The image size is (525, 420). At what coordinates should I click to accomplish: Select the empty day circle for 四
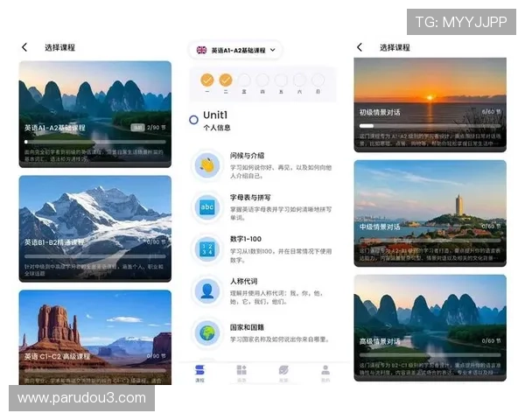click(x=262, y=80)
